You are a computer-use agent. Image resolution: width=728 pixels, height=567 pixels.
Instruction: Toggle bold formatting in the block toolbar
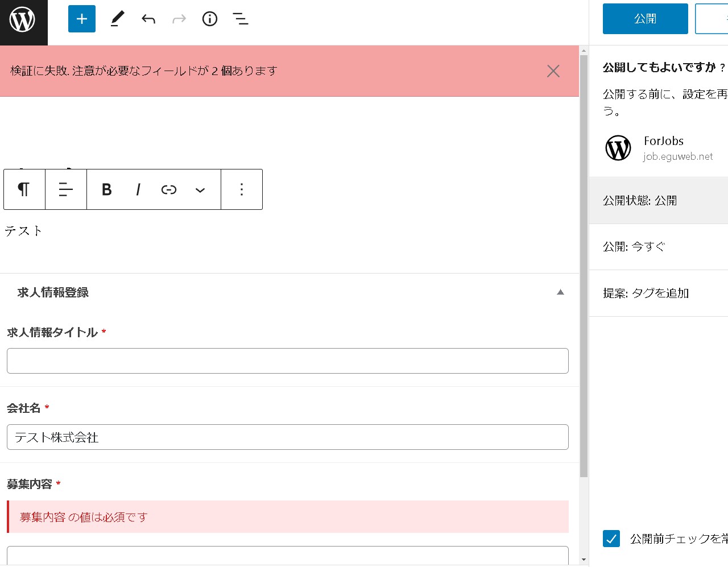106,189
